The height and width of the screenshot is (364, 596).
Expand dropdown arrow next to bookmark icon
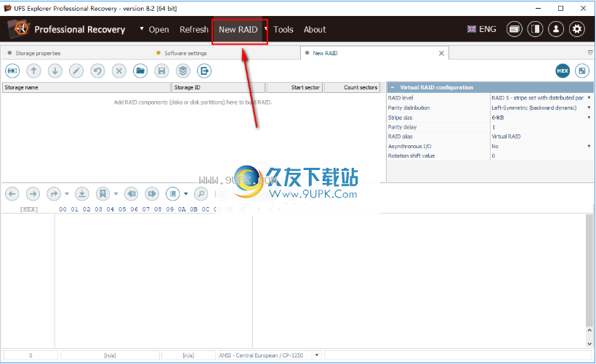point(116,194)
